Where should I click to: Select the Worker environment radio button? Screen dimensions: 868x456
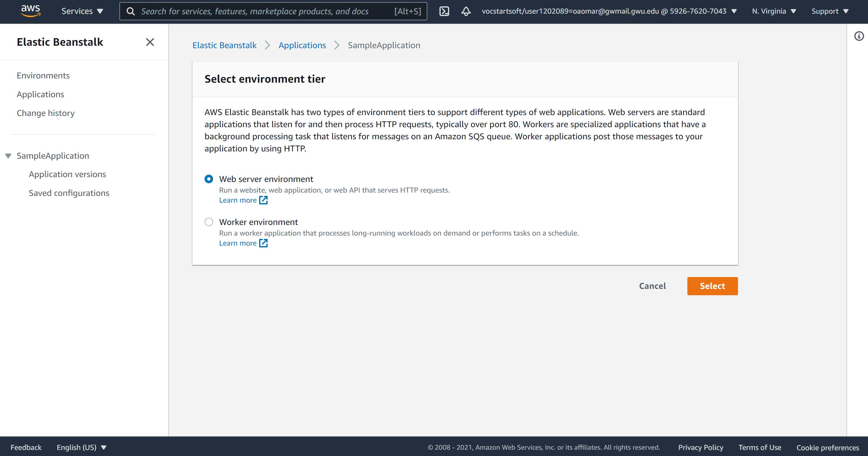coord(209,222)
